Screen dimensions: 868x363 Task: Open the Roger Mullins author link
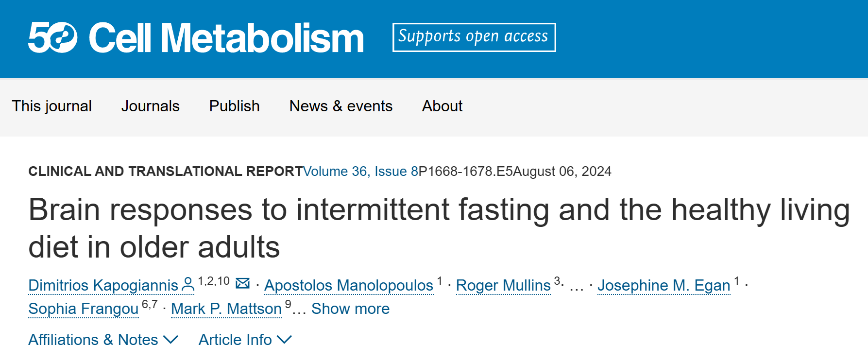coord(503,285)
